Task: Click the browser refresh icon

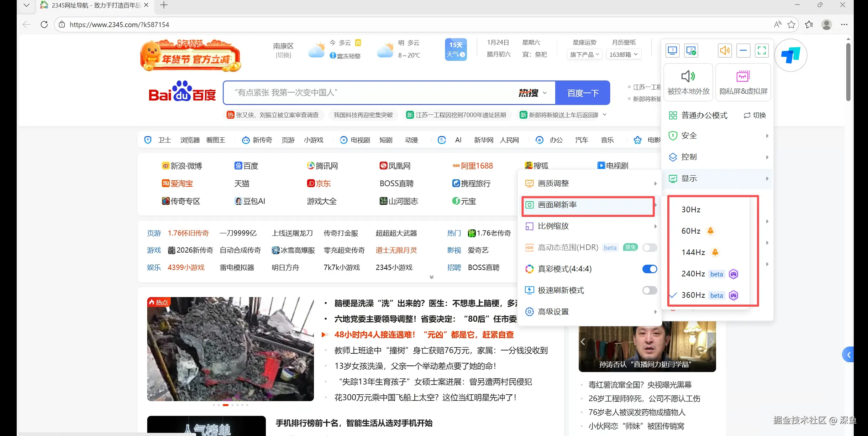Action: (x=44, y=25)
